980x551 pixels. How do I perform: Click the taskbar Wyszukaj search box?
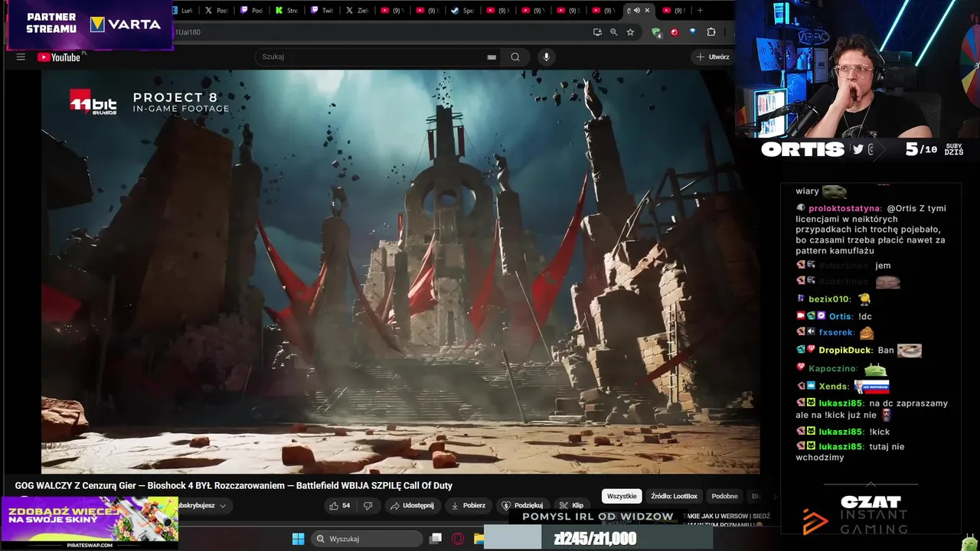(x=367, y=539)
